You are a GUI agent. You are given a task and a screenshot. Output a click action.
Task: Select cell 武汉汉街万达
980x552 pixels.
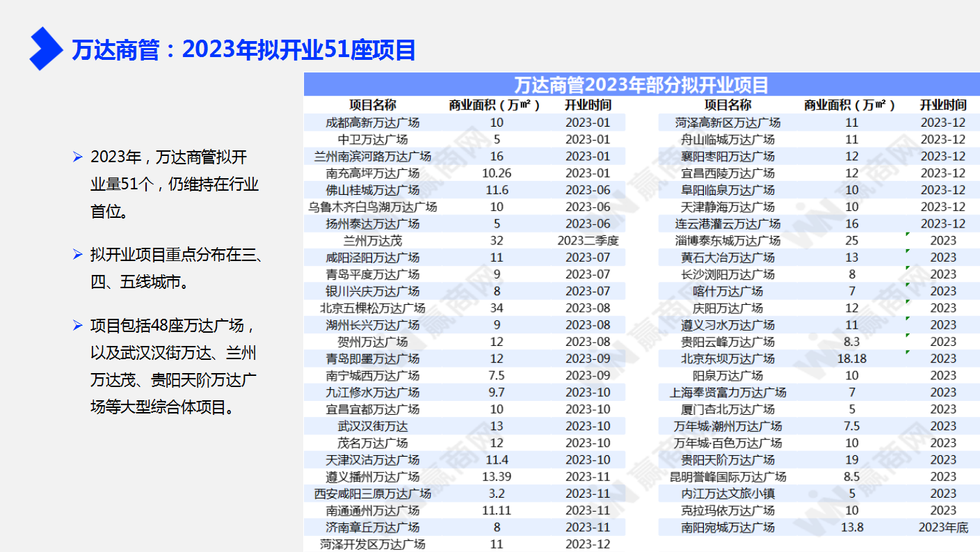(x=373, y=426)
